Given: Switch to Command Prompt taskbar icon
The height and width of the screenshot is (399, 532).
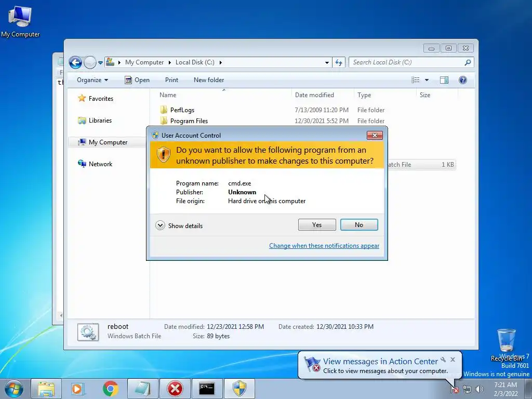Looking at the screenshot, I should (x=207, y=389).
